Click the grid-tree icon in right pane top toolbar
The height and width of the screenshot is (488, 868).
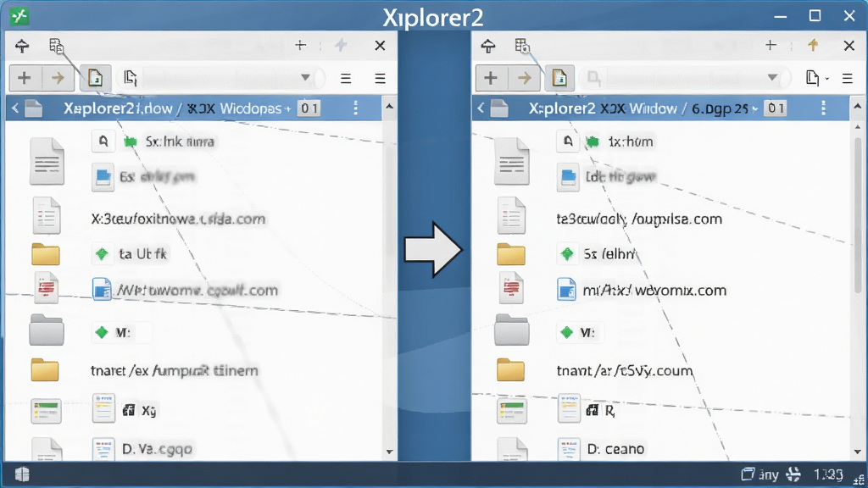(x=522, y=46)
